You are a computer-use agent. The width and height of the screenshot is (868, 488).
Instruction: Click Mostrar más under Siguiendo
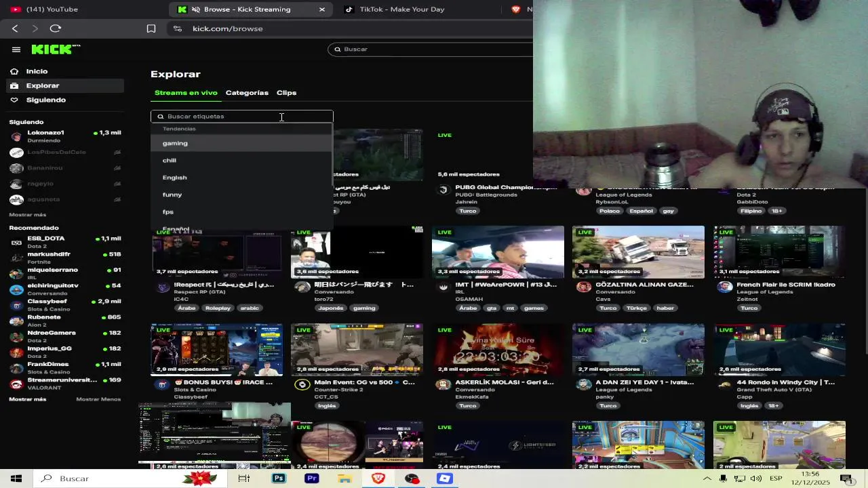tap(27, 215)
